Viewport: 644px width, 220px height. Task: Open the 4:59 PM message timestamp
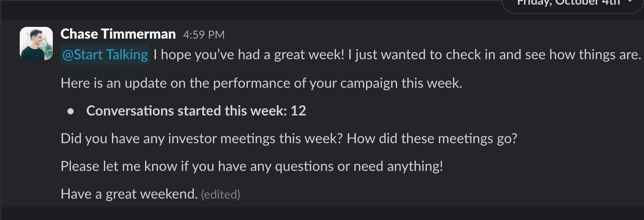coord(203,35)
